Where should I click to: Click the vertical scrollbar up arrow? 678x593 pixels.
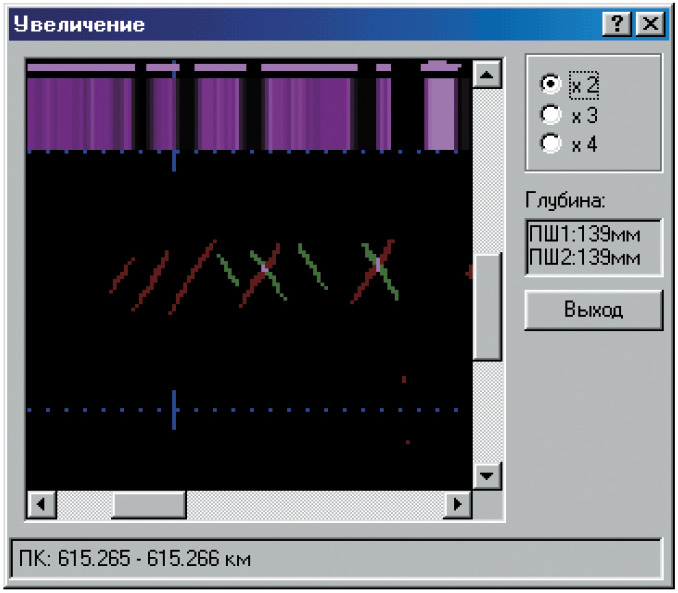pyautogui.click(x=487, y=75)
